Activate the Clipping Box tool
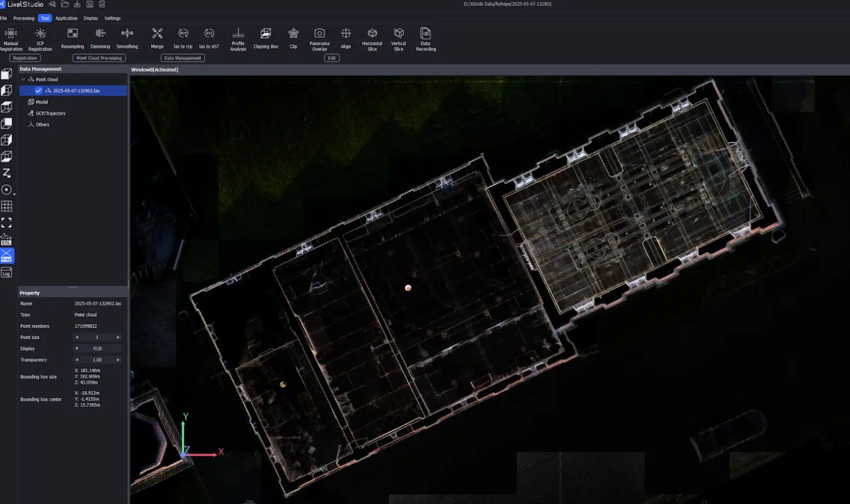850x504 pixels. (266, 38)
